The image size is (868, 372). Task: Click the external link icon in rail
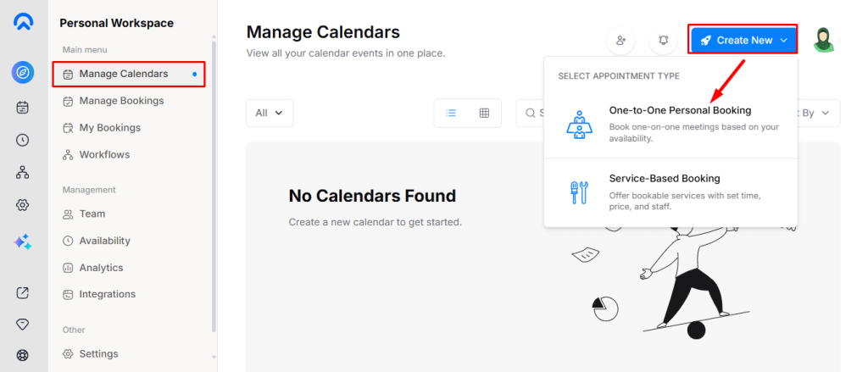(x=23, y=293)
